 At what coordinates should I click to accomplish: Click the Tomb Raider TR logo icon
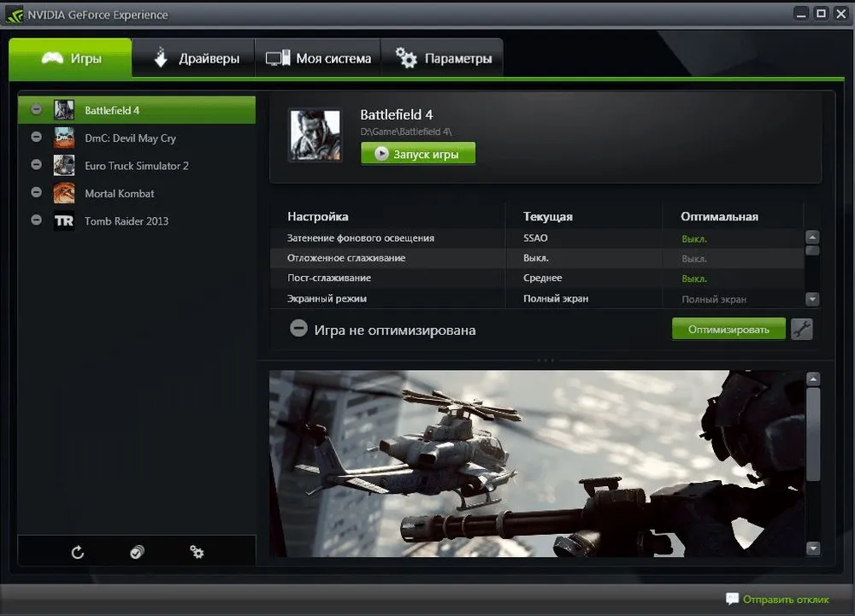(64, 220)
